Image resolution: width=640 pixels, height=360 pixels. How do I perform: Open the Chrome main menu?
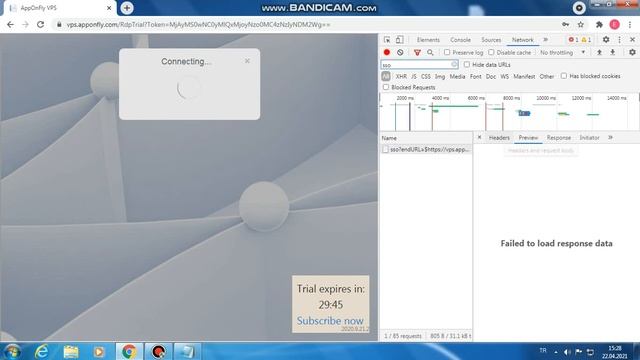coord(630,24)
